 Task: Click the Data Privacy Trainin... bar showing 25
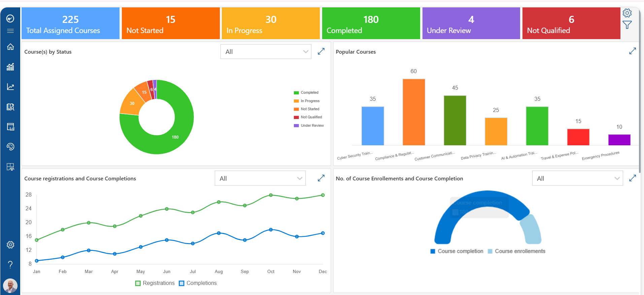[x=496, y=131]
